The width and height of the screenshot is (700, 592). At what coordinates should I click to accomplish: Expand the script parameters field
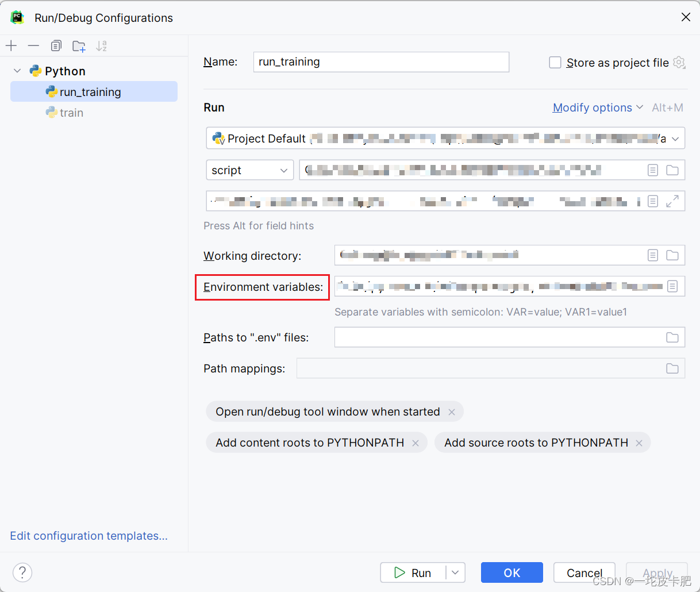pos(672,201)
